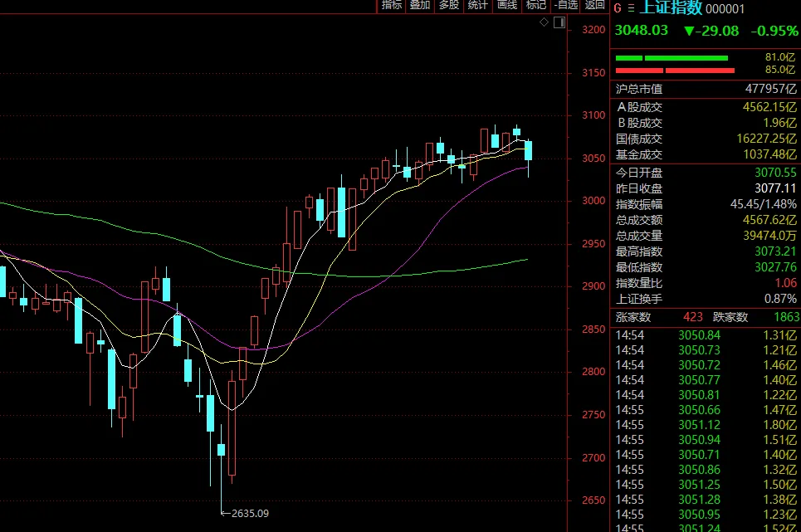The image size is (801, 532).
Task: Click the 沪总市值 label
Action: tap(638, 89)
